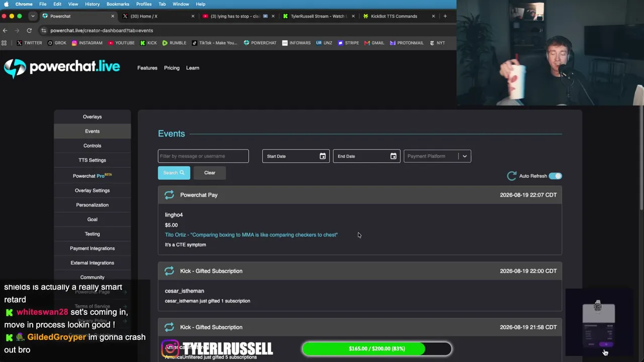Open the Start Date picker field
The width and height of the screenshot is (644, 362).
point(296,156)
